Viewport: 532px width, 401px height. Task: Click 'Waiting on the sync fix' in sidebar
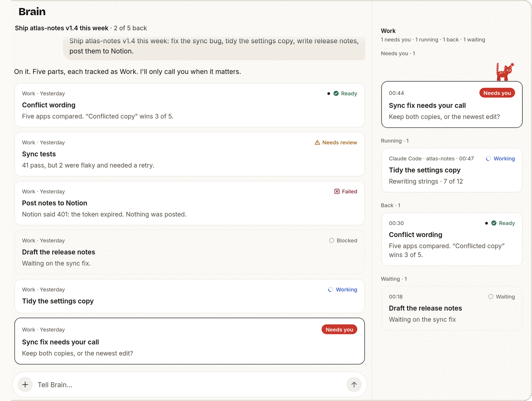[x=422, y=320]
